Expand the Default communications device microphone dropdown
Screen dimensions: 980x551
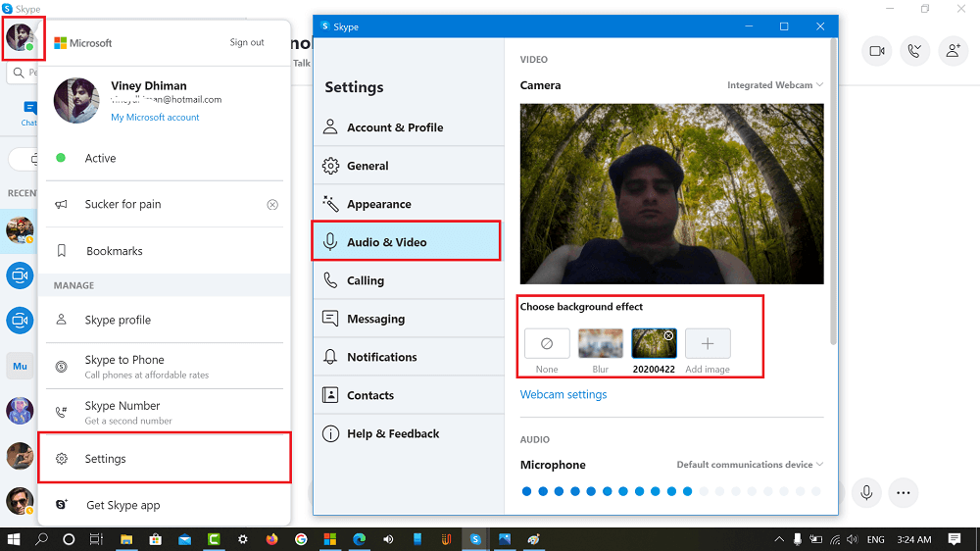tap(750, 465)
